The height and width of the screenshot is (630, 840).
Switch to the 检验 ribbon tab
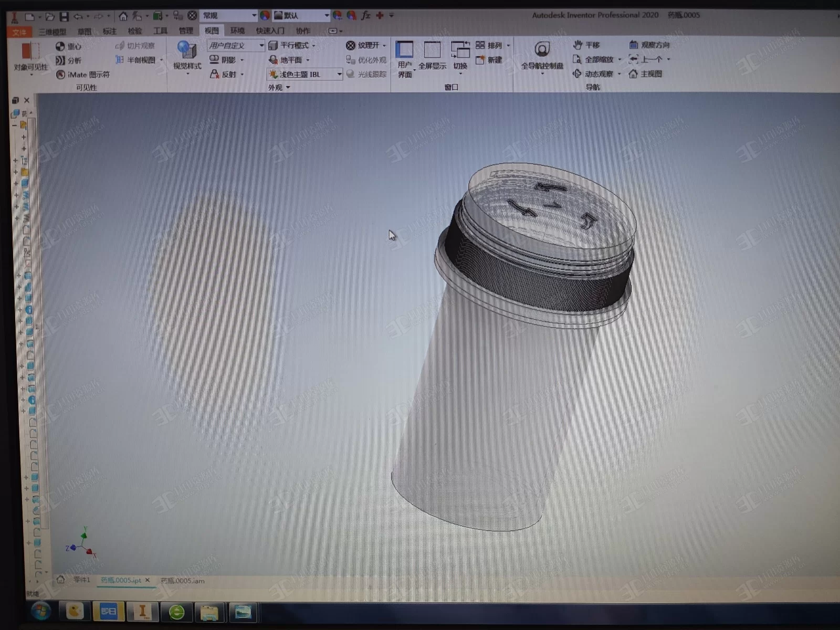click(x=135, y=31)
